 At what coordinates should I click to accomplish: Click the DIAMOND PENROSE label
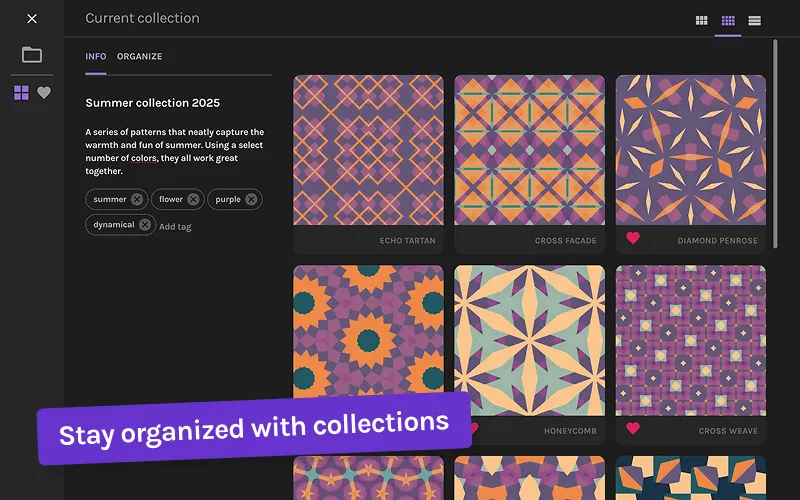[717, 241]
